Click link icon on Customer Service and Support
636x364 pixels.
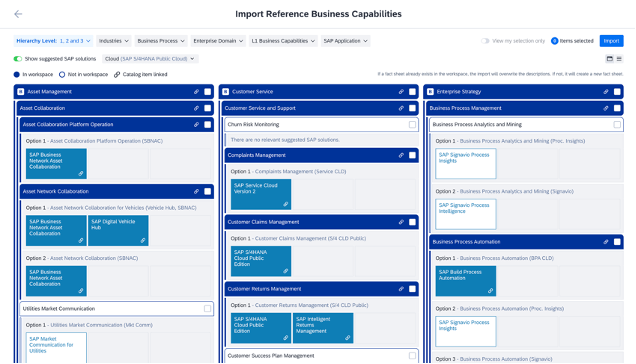point(401,108)
